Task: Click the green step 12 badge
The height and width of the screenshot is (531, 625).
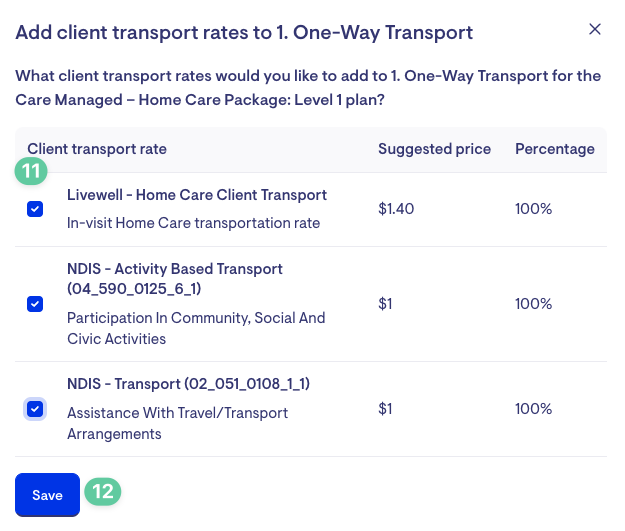Action: coord(103,492)
